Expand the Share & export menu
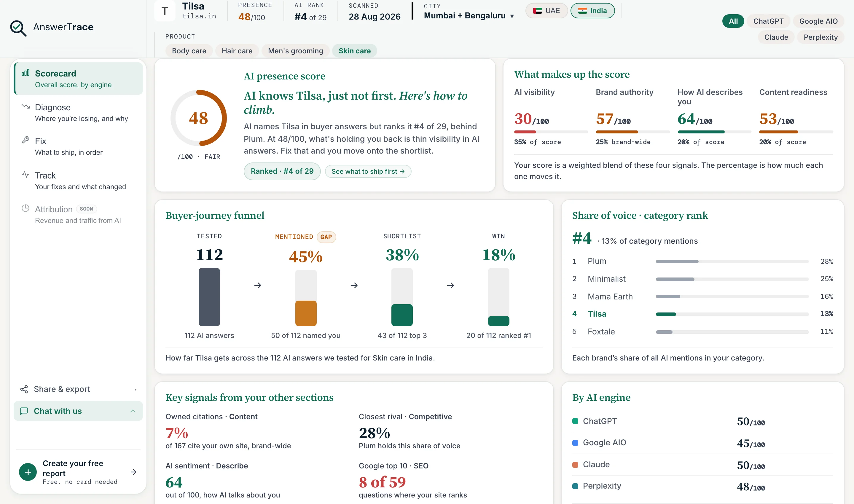854x504 pixels. [78, 389]
